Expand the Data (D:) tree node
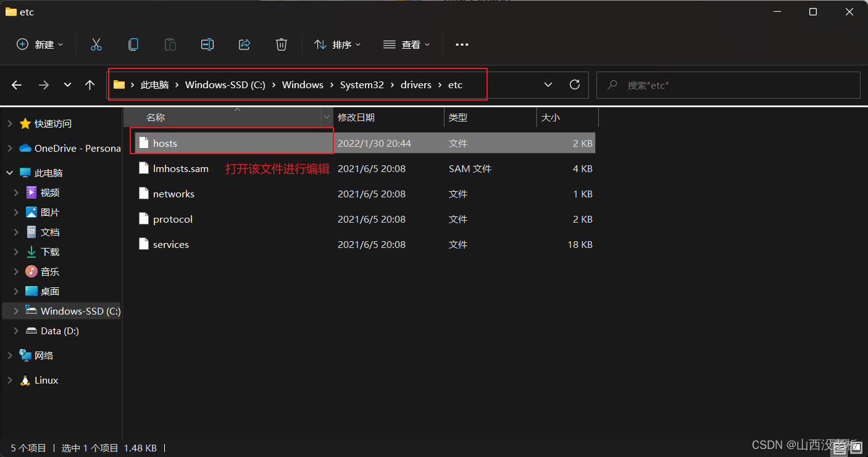Image resolution: width=868 pixels, height=457 pixels. click(16, 331)
